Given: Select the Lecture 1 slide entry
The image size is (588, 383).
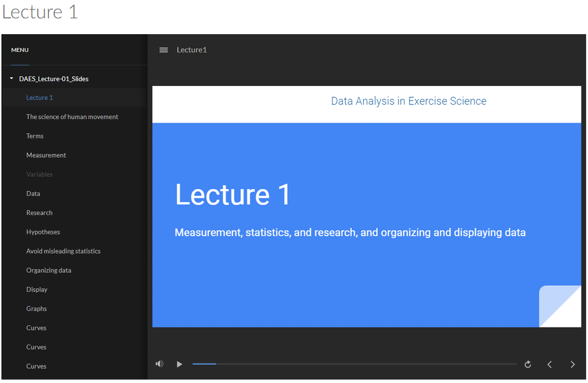Looking at the screenshot, I should point(39,98).
